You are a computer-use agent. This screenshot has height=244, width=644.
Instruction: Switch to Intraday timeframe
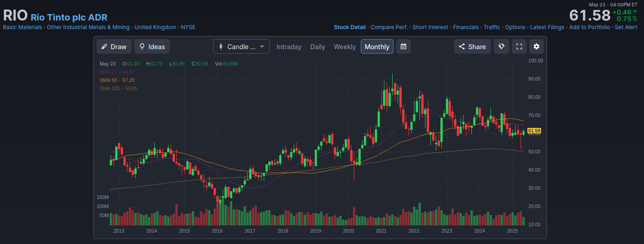289,46
